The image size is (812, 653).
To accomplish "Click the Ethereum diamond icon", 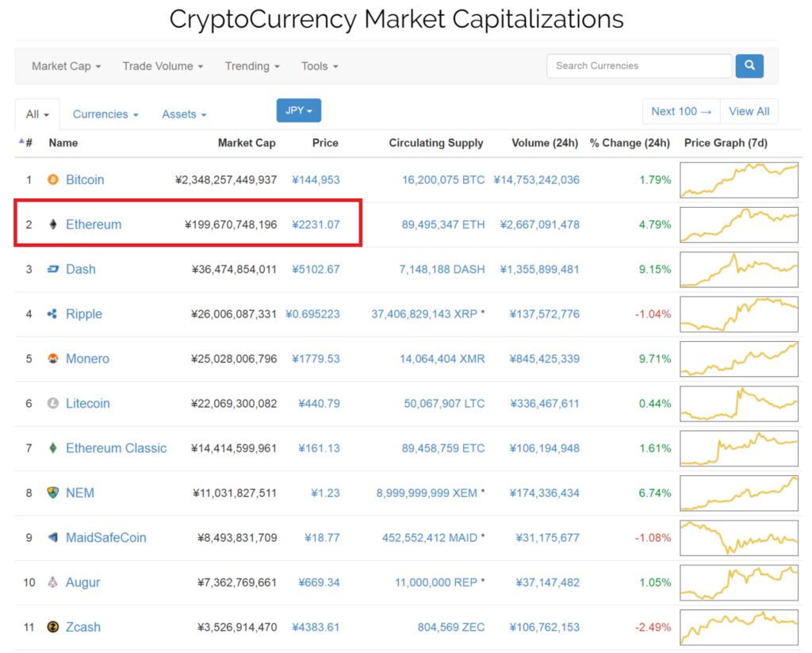I will [53, 225].
